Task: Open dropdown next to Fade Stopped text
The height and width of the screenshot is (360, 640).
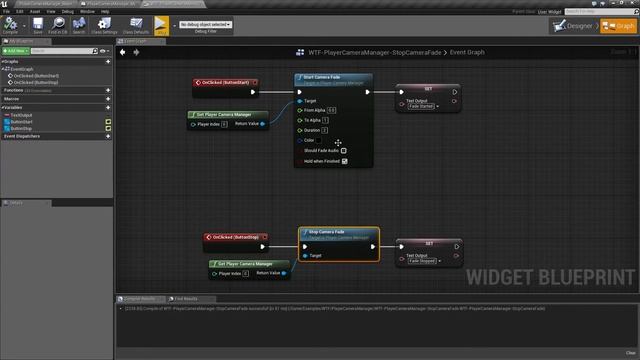Action: [x=440, y=261]
